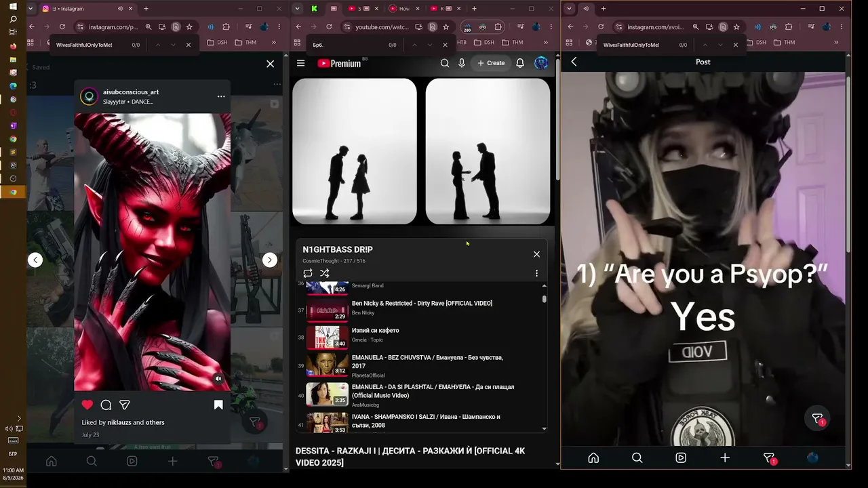The width and height of the screenshot is (868, 488).
Task: Close the find bar in the right window
Action: click(736, 45)
